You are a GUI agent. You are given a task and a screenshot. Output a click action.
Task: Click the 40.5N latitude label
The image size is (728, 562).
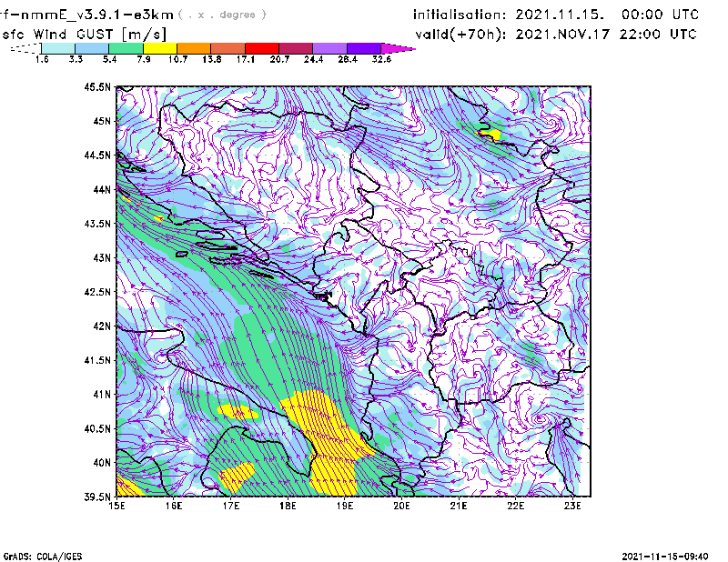97,428
